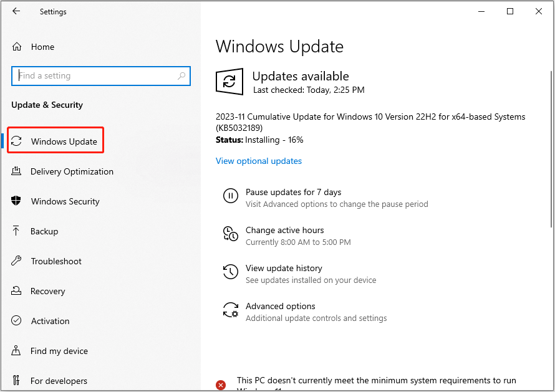Click the Find my device icon
Screen dimensions: 555x392
point(16,351)
